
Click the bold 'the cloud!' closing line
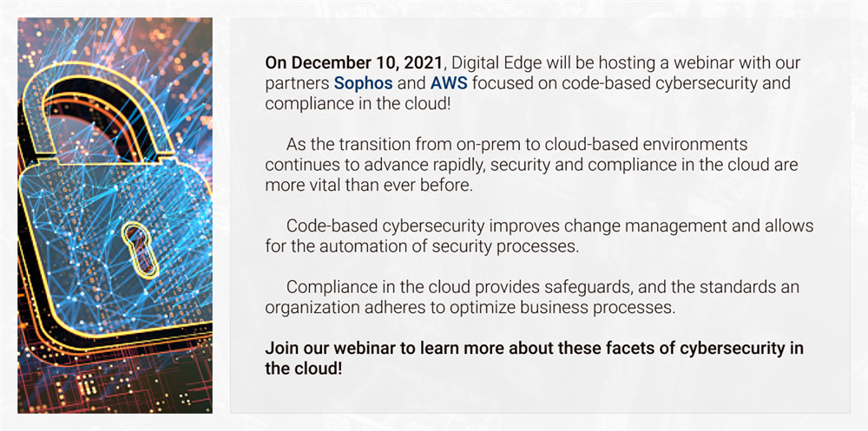(x=303, y=369)
